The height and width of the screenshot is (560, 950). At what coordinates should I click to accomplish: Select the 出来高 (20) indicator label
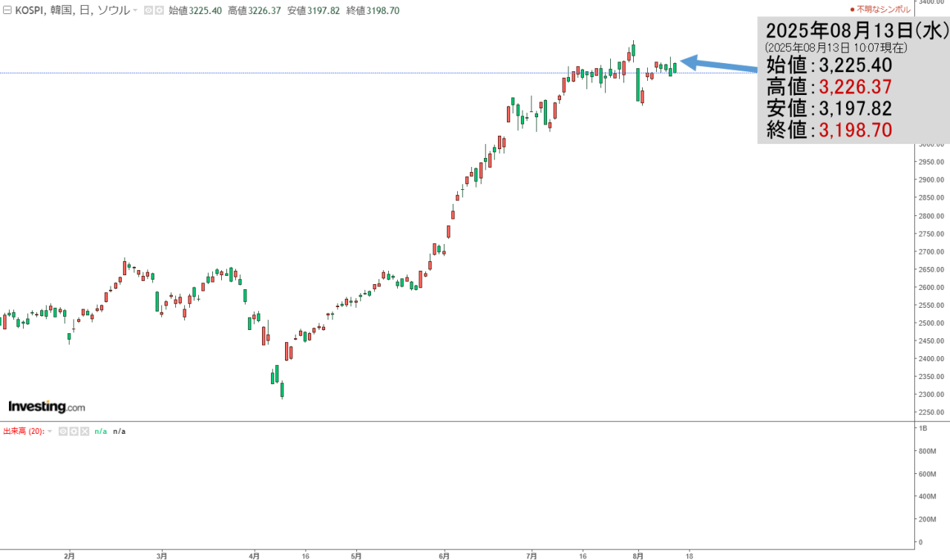coord(23,431)
